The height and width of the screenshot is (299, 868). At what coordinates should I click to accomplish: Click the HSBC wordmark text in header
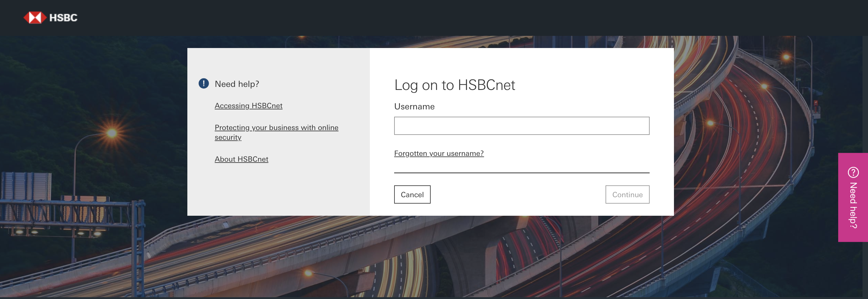63,18
